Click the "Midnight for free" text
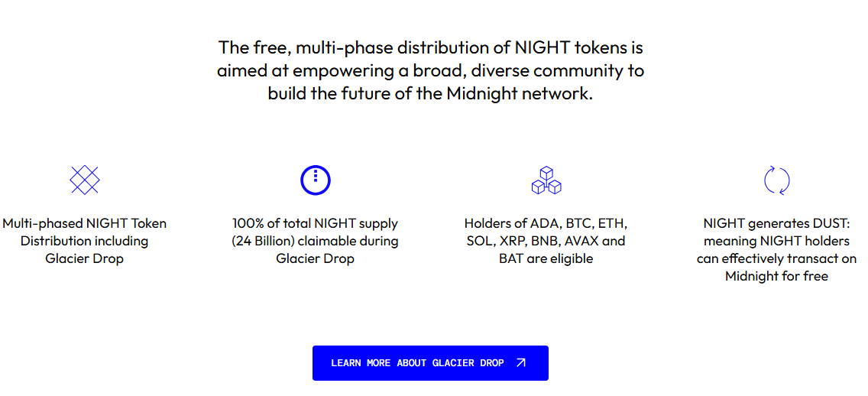The width and height of the screenshot is (868, 396). (776, 276)
